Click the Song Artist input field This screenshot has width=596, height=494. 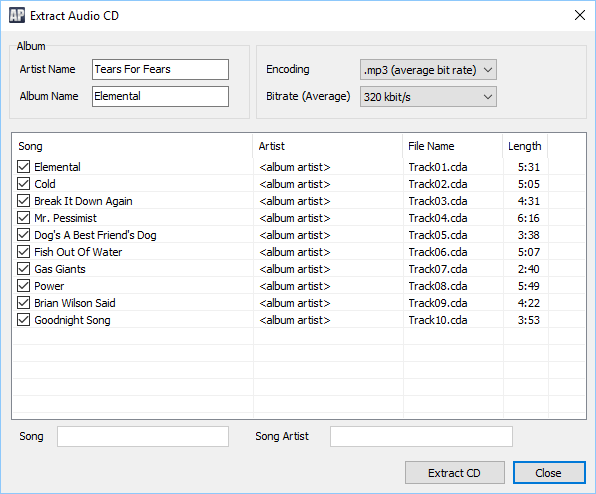tap(421, 436)
